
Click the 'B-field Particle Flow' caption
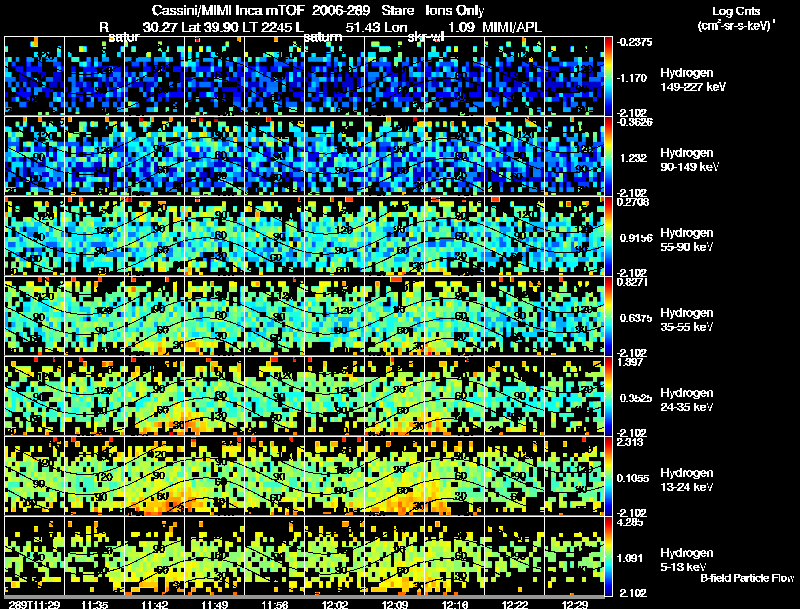pyautogui.click(x=747, y=578)
